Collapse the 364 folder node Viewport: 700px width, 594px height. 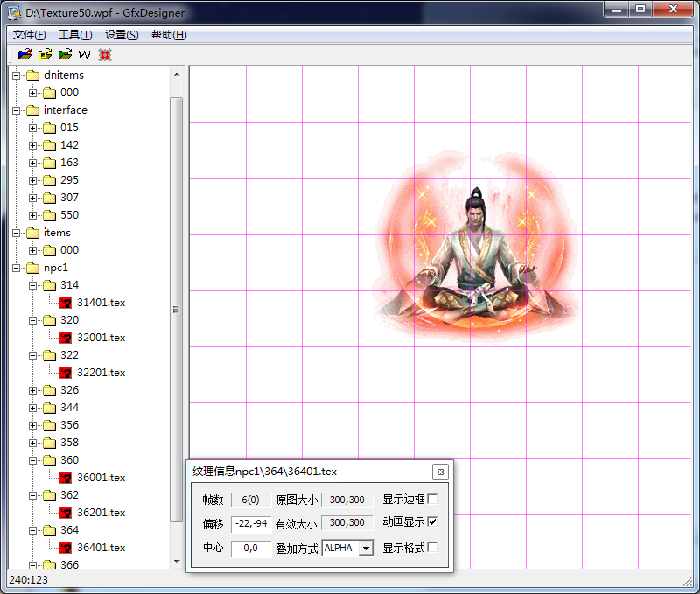click(x=32, y=530)
